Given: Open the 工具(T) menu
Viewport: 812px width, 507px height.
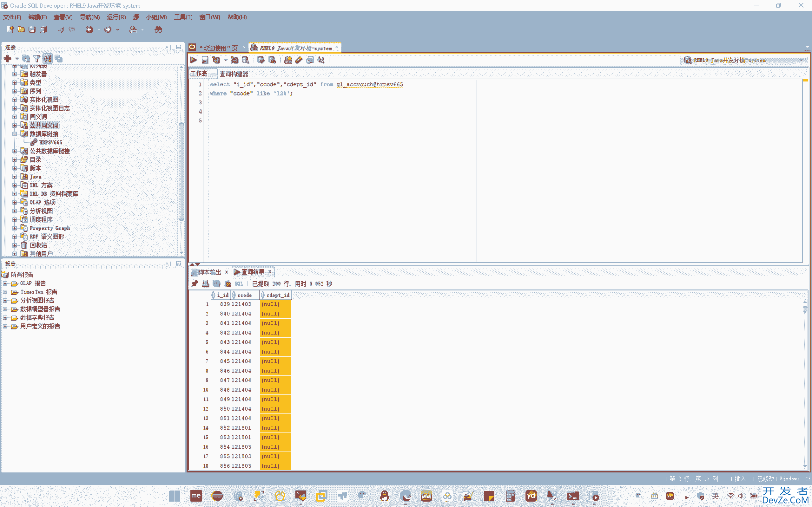Looking at the screenshot, I should click(x=183, y=17).
